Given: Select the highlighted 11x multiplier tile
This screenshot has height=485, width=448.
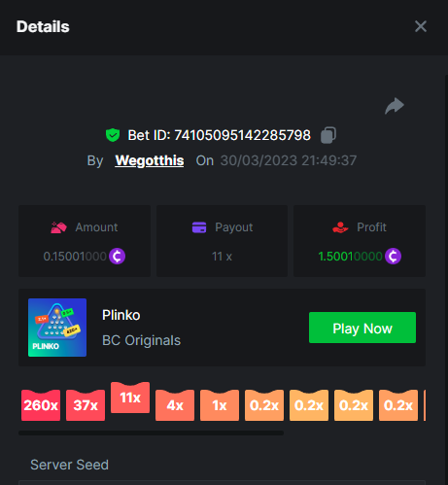Looking at the screenshot, I should [130, 398].
